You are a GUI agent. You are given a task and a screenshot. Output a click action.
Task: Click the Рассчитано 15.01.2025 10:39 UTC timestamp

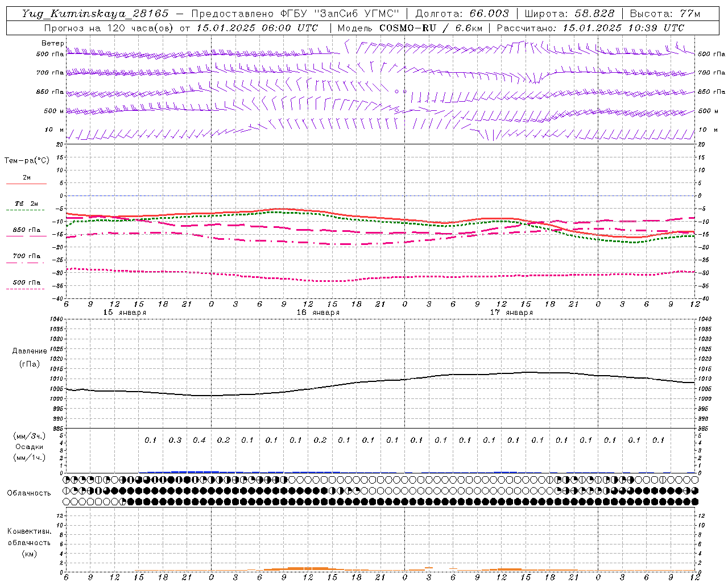point(590,28)
